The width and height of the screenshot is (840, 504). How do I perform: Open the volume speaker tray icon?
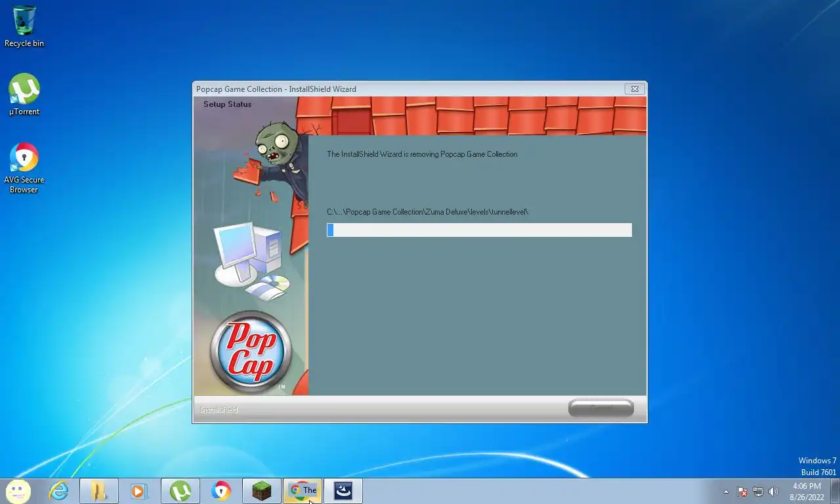(774, 492)
